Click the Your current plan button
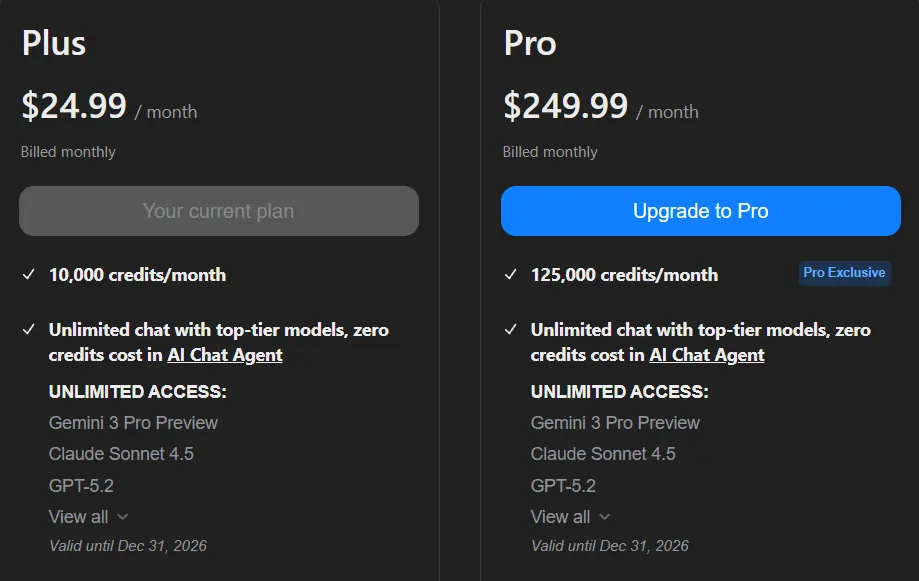Viewport: 919px width, 581px height. [x=218, y=211]
